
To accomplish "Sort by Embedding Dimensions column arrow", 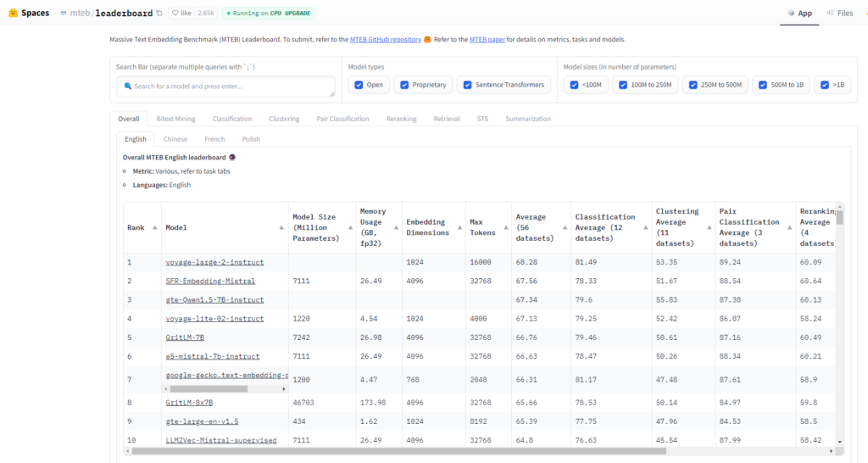I will (x=459, y=227).
